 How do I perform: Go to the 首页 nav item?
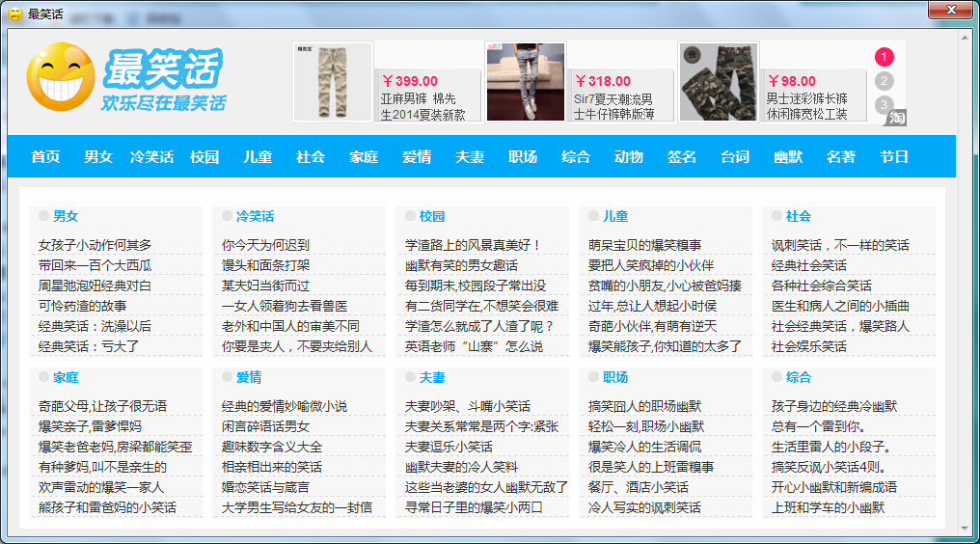45,157
